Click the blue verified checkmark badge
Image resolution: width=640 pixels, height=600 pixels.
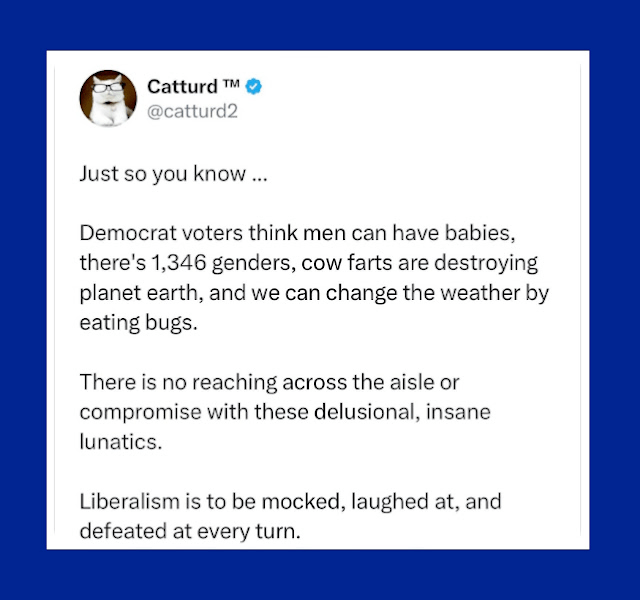coord(255,87)
